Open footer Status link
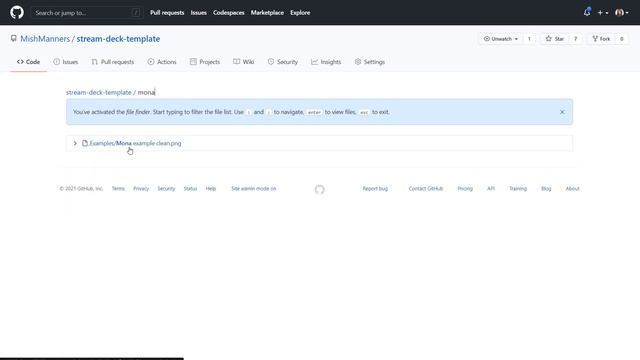640x360 pixels. click(x=190, y=189)
